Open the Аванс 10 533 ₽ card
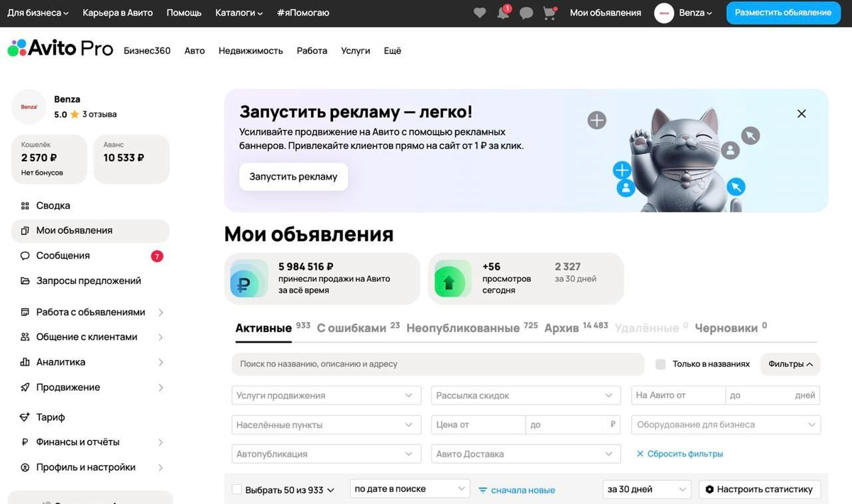 coord(131,160)
